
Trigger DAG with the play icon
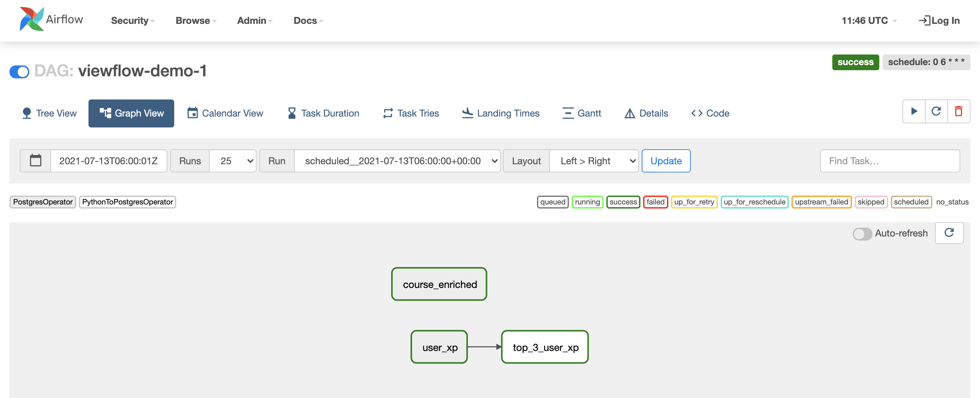[914, 111]
